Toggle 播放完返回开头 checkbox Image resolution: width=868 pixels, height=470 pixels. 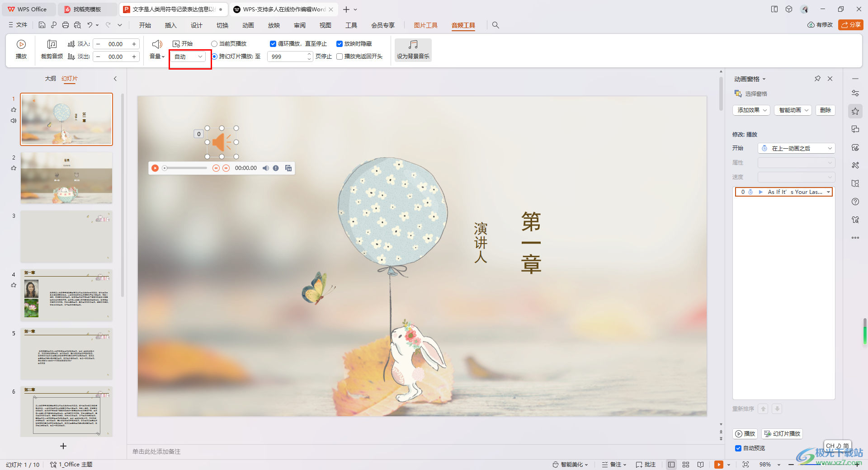340,56
